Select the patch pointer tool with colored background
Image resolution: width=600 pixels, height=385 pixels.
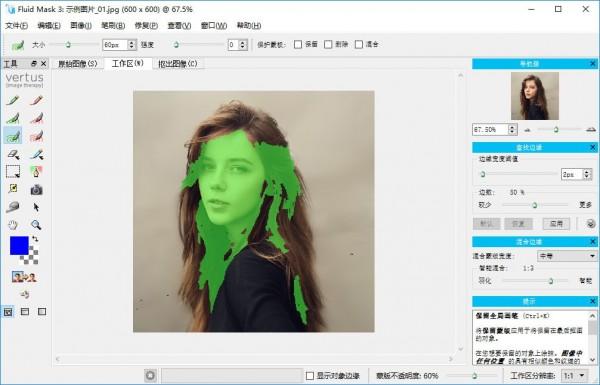pyautogui.click(x=36, y=171)
